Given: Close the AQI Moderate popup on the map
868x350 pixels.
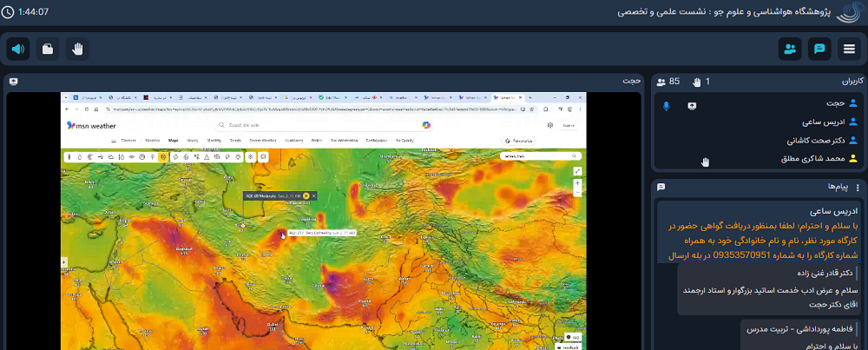Looking at the screenshot, I should click(x=314, y=195).
